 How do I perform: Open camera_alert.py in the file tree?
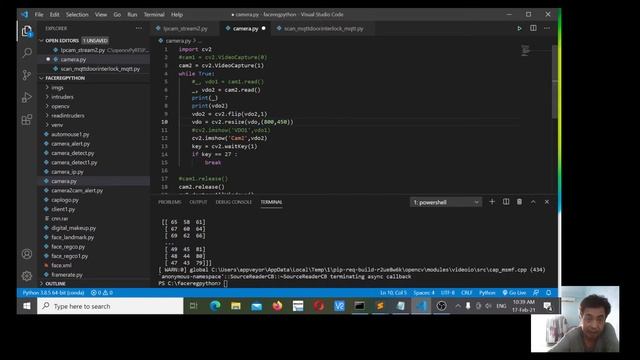[x=70, y=144]
